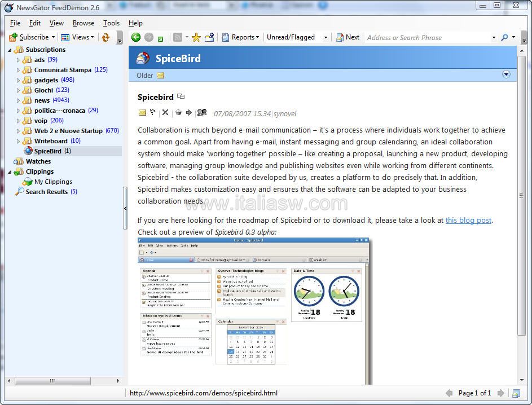Click the clip item icon

tap(178, 112)
